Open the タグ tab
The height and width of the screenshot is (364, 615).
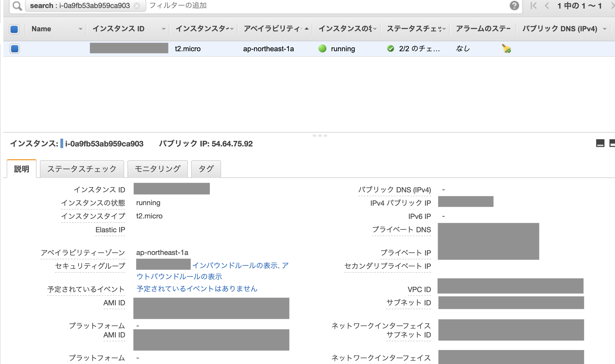[206, 169]
